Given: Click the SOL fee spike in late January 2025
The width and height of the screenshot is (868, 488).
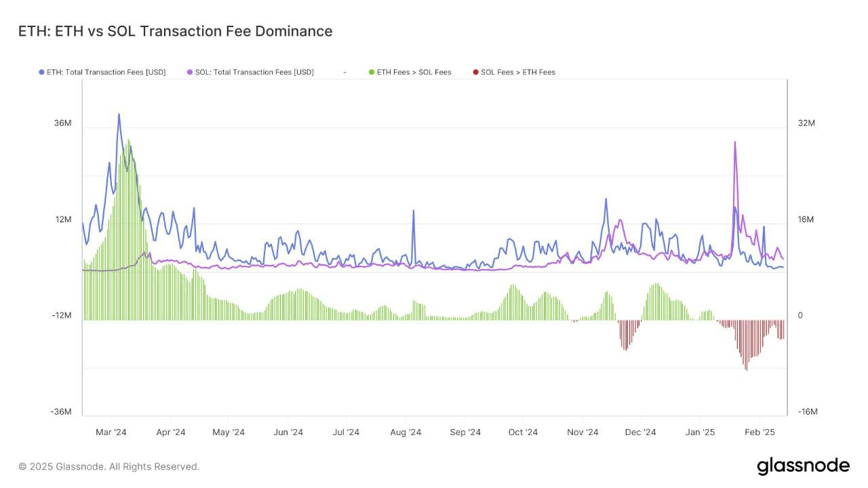Looking at the screenshot, I should (x=734, y=142).
